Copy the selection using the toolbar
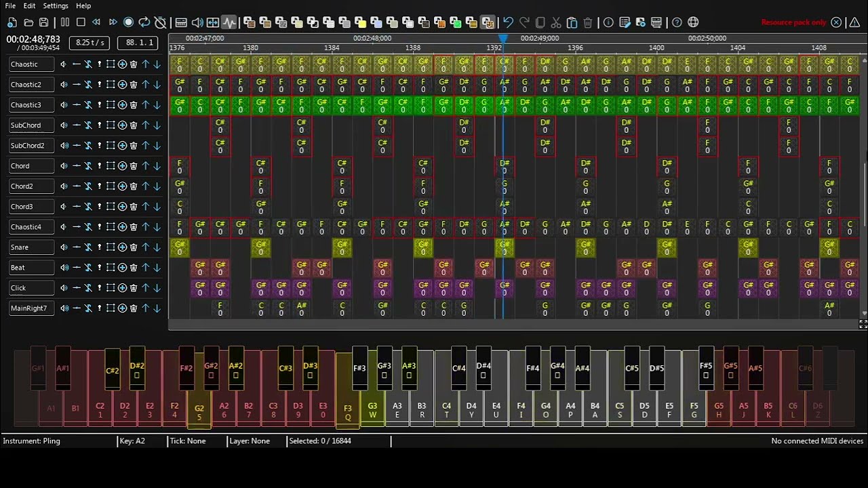The width and height of the screenshot is (868, 488). 540,22
